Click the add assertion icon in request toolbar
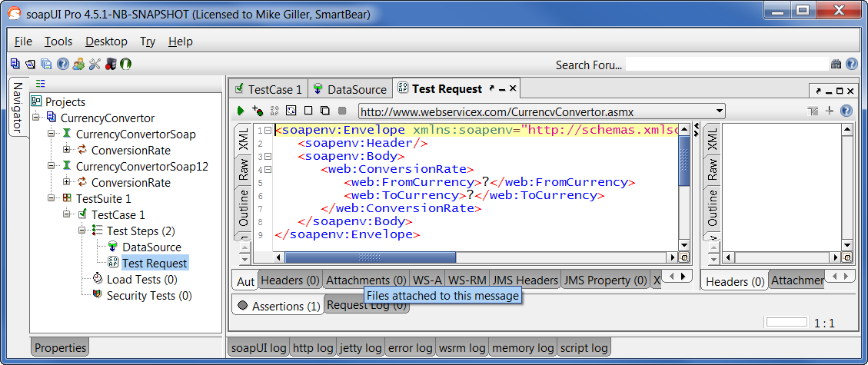This screenshot has width=868, height=365. [258, 111]
